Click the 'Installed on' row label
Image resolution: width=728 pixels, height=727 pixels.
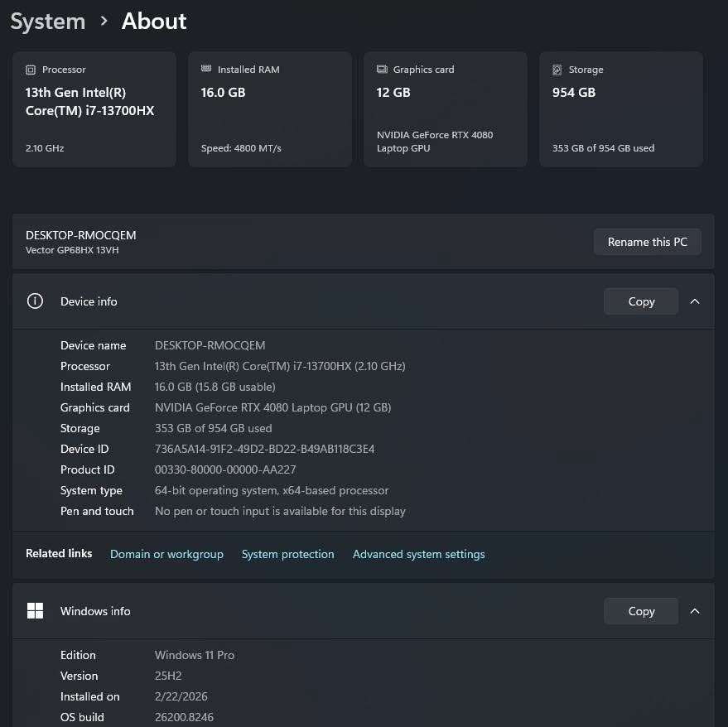[90, 696]
